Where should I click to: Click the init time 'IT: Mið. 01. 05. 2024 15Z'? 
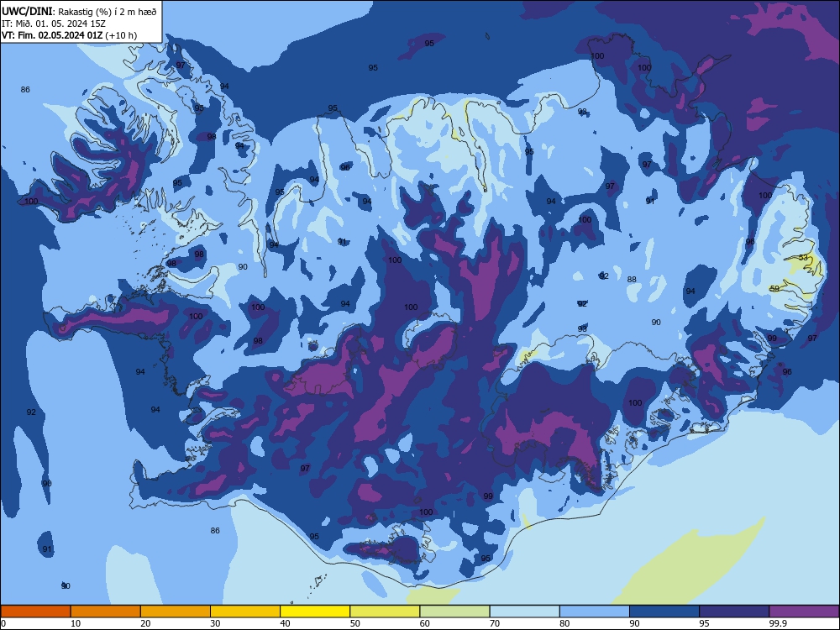pyautogui.click(x=54, y=24)
